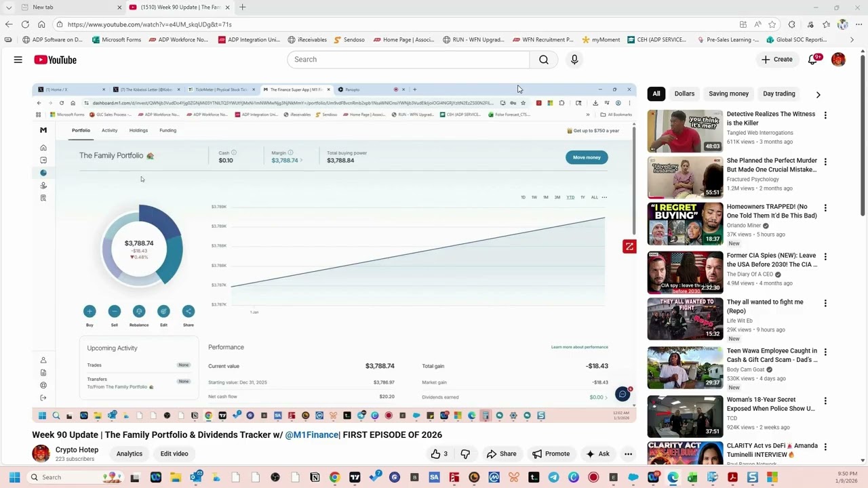
Task: Open the Microsoft Forms bookmark
Action: click(116, 40)
